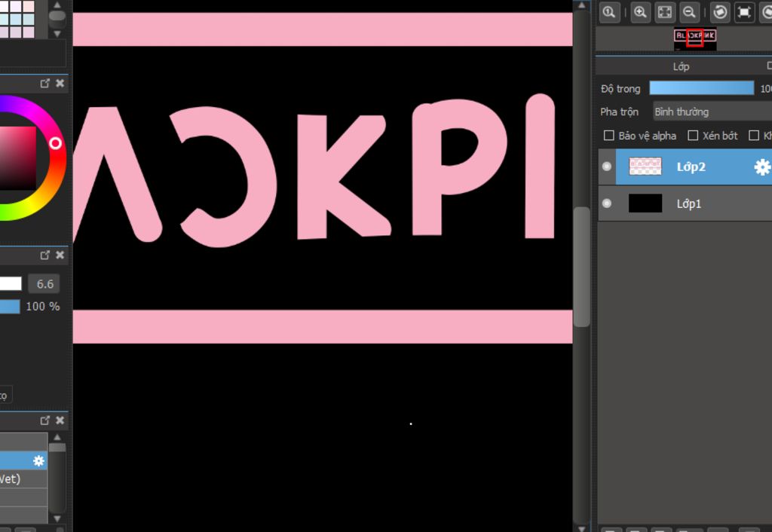Screen dimensions: 772x532
Task: Toggle the Bảo vệ alpha checkbox
Action: [x=609, y=136]
